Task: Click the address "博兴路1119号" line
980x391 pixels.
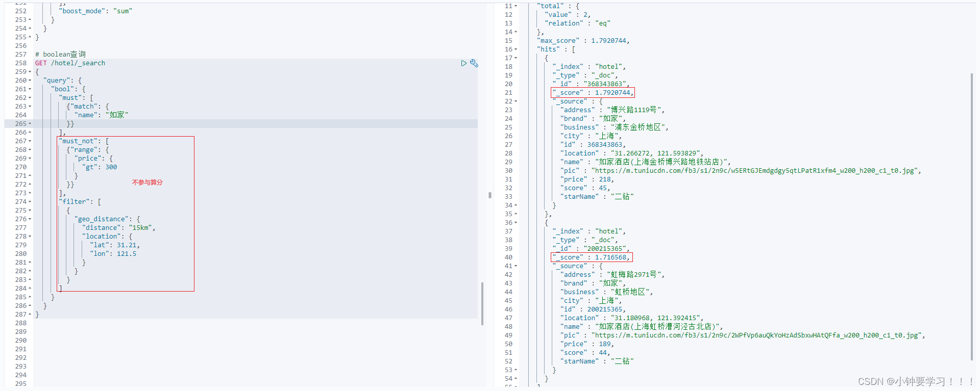Action: pos(612,110)
